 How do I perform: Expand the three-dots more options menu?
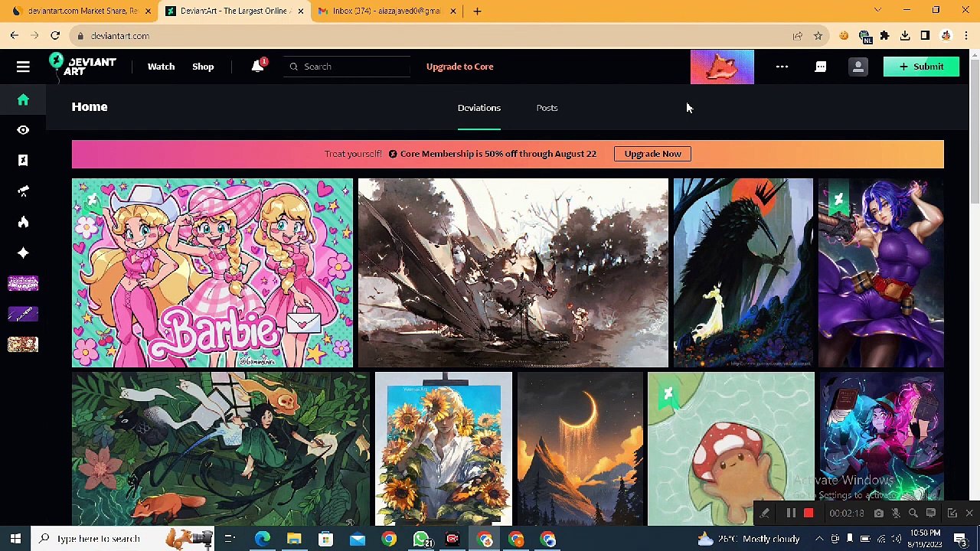click(x=782, y=67)
